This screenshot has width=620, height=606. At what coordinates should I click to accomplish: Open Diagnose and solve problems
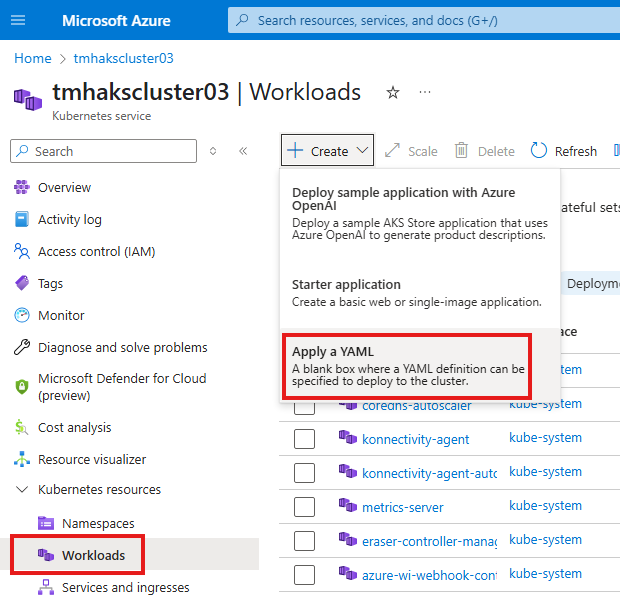[x=123, y=347]
